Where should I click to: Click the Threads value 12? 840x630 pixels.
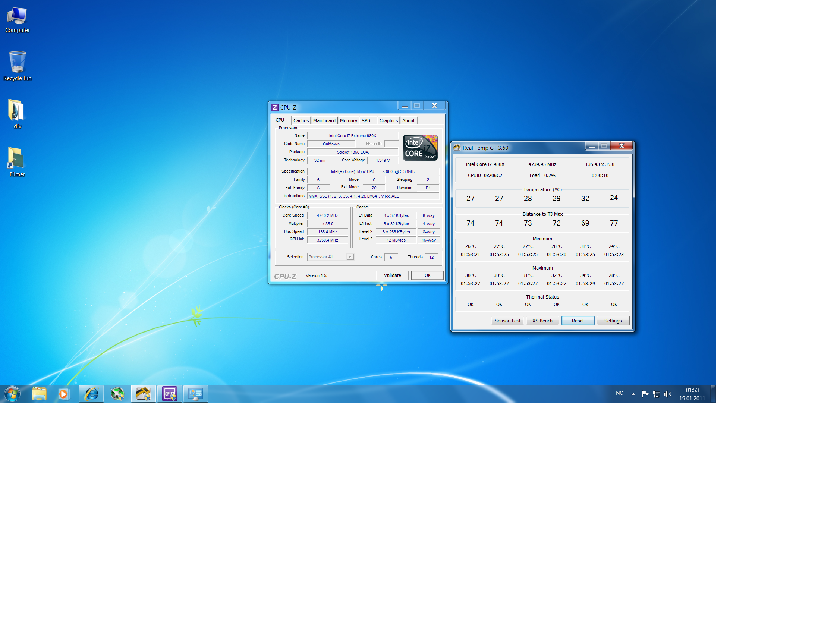point(431,257)
